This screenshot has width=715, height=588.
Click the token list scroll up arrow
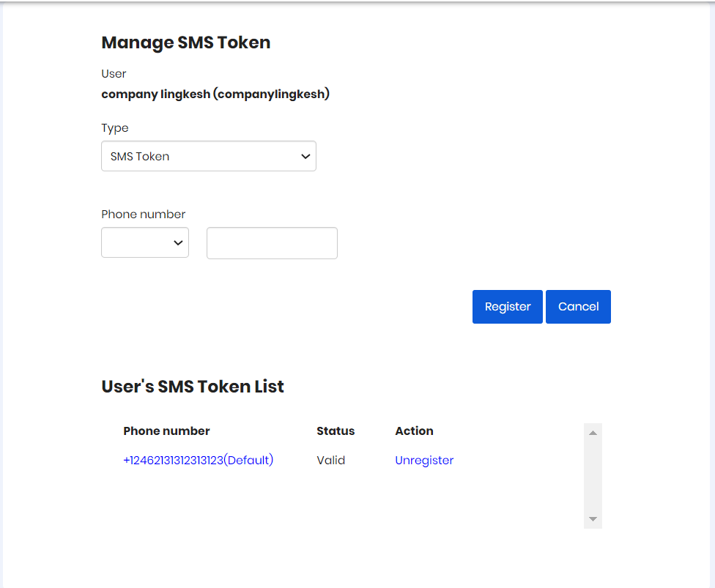click(x=593, y=433)
